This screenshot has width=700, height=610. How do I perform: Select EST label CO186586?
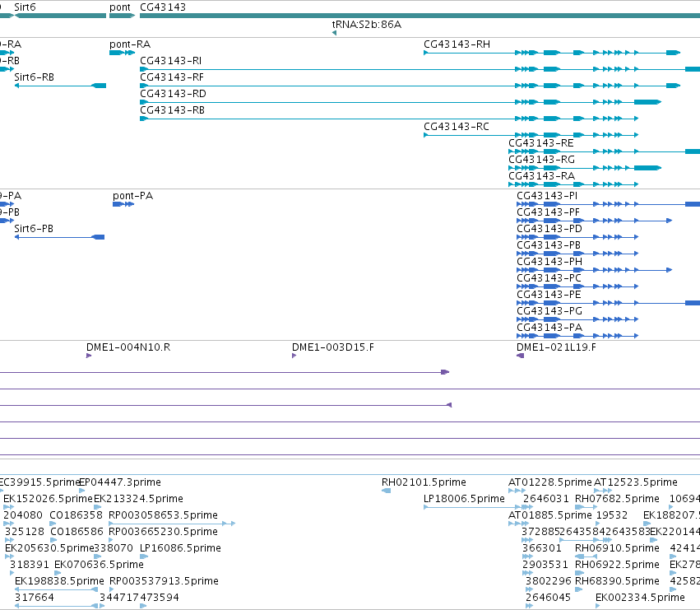coord(76,533)
